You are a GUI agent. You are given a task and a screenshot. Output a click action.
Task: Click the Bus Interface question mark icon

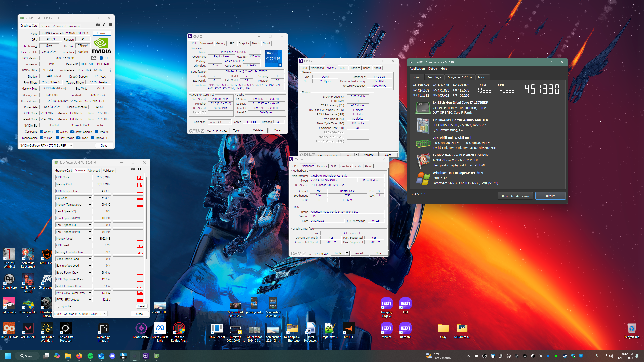[x=110, y=70]
